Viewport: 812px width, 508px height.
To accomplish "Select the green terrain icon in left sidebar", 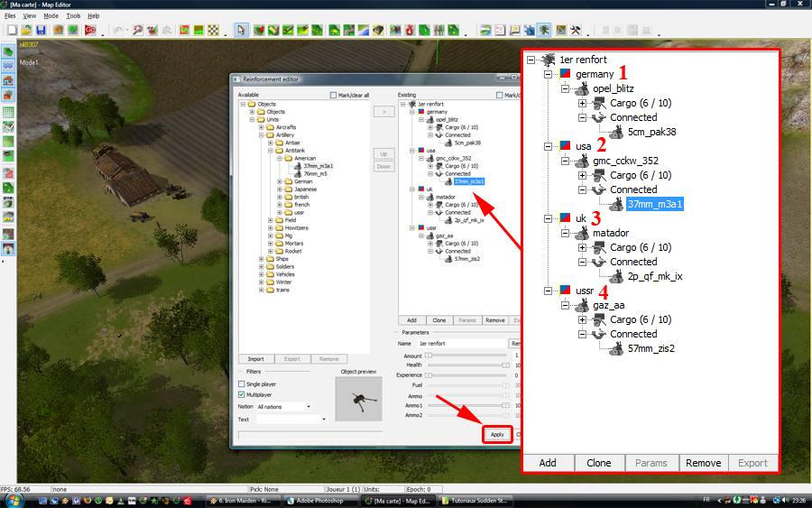I will 8,51.
